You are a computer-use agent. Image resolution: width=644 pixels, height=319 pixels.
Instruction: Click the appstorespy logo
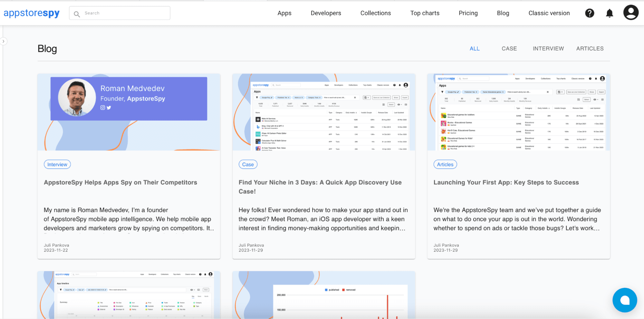[32, 13]
